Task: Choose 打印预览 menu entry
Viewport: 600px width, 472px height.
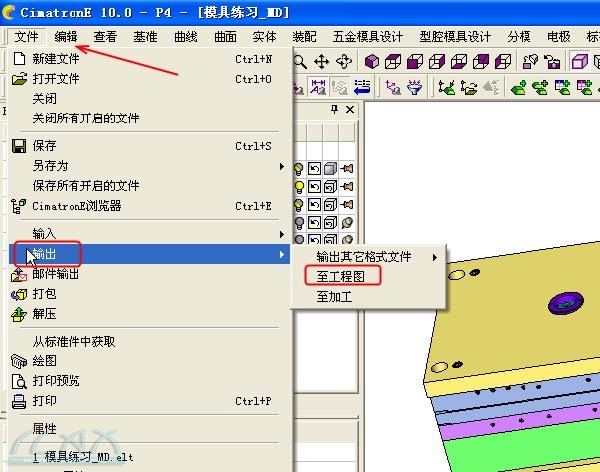Action: (150, 381)
